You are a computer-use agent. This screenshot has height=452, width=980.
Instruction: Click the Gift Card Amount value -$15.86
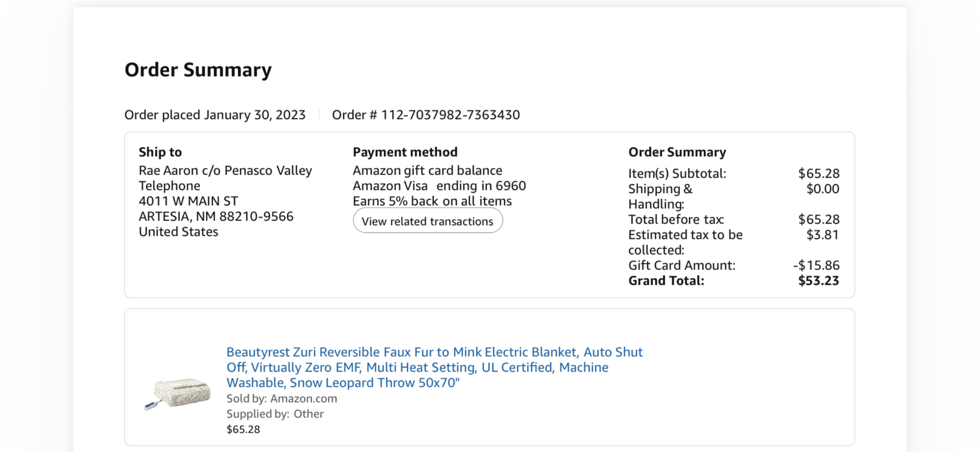(816, 265)
